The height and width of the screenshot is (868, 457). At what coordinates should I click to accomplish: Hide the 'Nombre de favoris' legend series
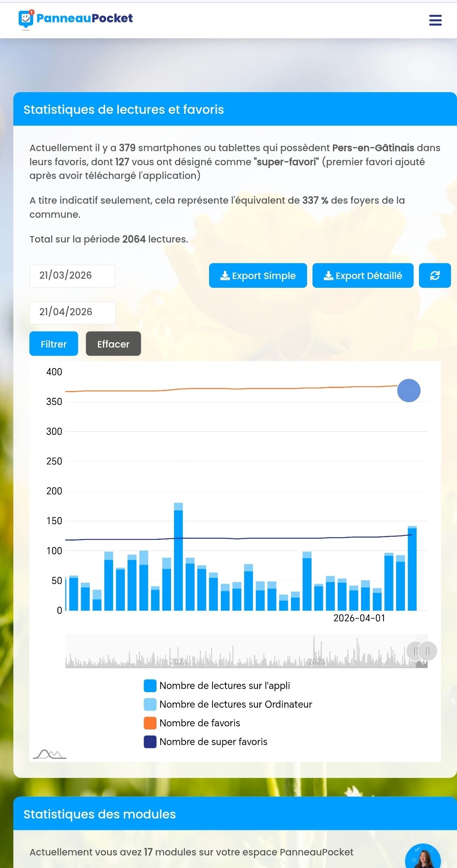click(192, 723)
